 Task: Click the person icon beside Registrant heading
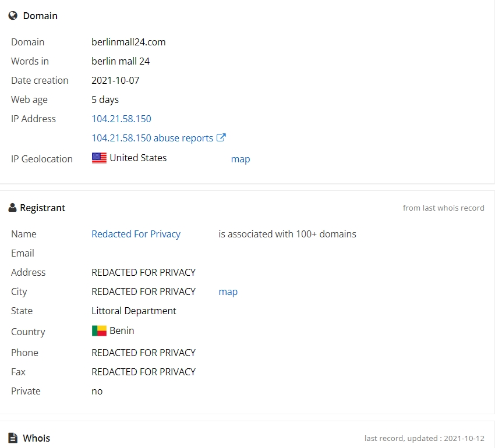coord(12,208)
